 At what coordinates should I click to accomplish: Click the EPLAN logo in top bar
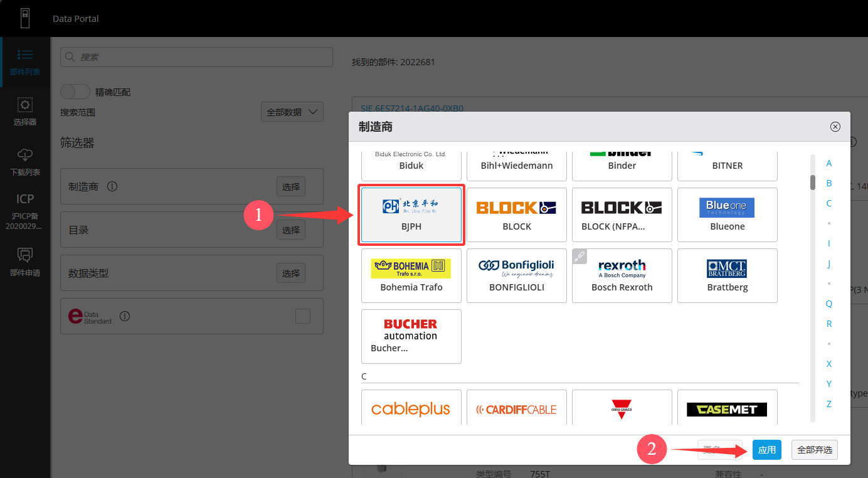[x=25, y=18]
